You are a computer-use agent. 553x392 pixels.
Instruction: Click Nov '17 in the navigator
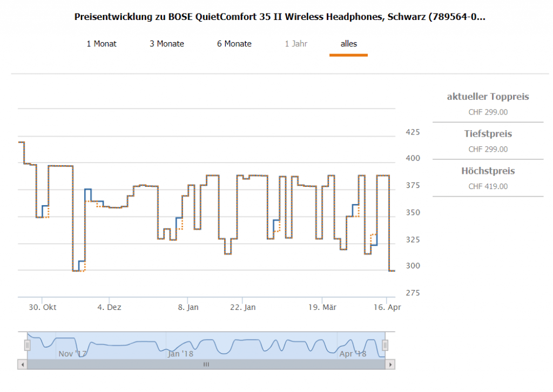coord(72,354)
